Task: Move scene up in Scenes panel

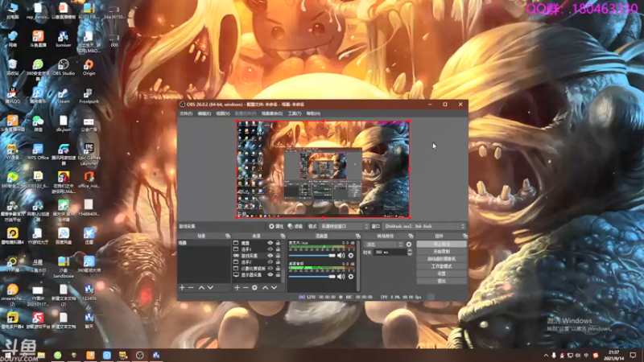Action: pos(201,288)
